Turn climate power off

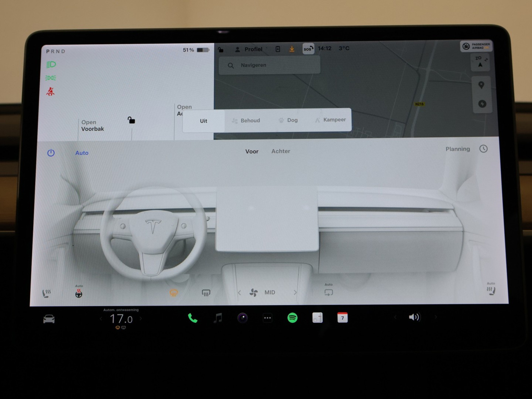pos(51,153)
